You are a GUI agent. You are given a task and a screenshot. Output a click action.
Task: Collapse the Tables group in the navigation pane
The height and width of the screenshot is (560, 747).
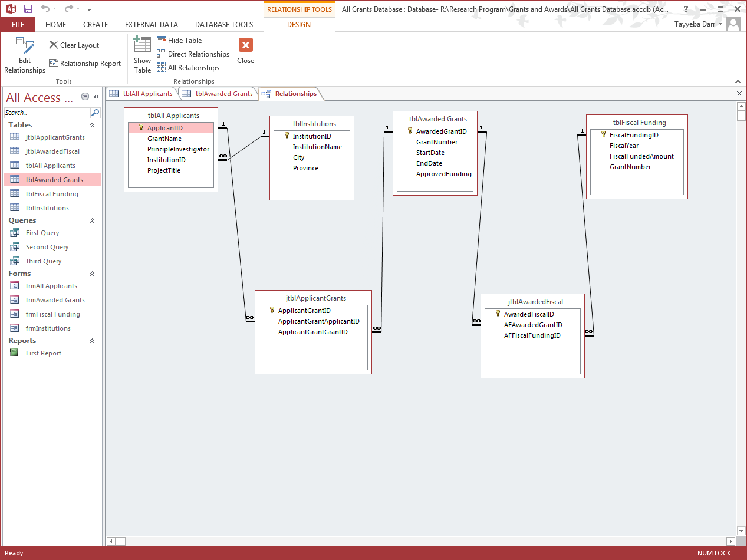[x=92, y=125]
